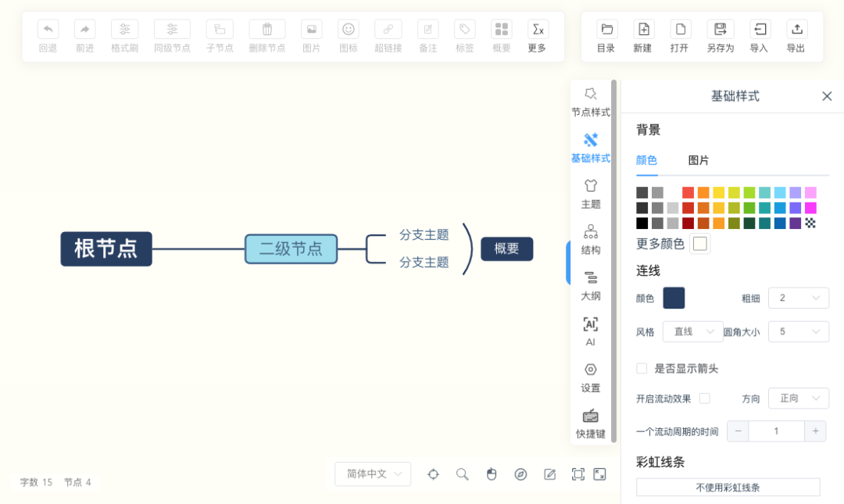Add a 备注 note to the node

[427, 35]
